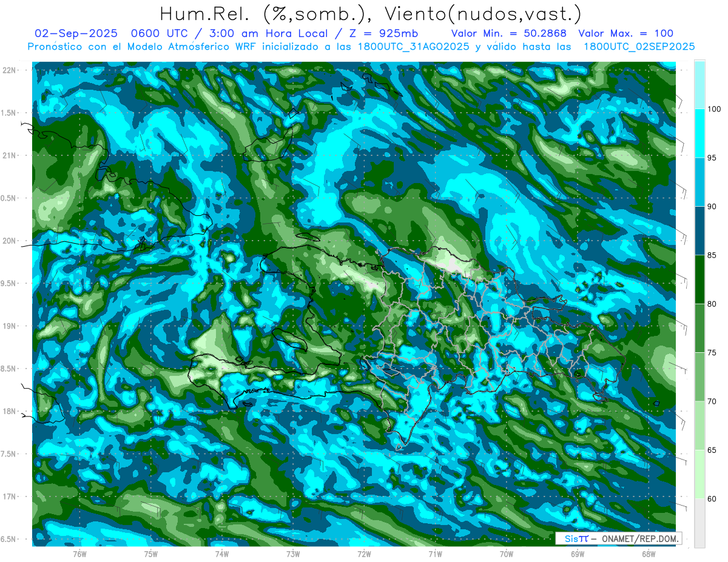Click the '75W' longitude label
The image size is (728, 562).
[x=151, y=554]
